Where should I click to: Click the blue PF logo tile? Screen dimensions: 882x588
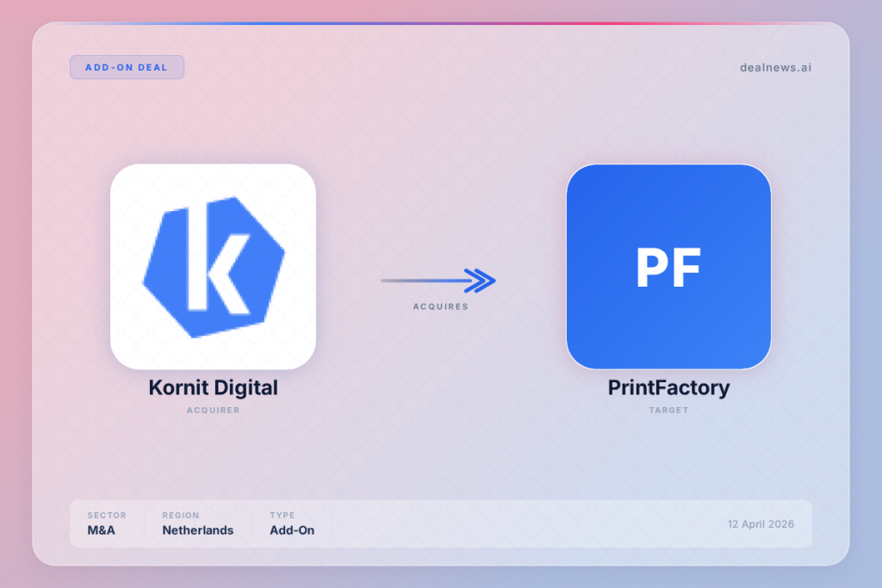(x=668, y=267)
